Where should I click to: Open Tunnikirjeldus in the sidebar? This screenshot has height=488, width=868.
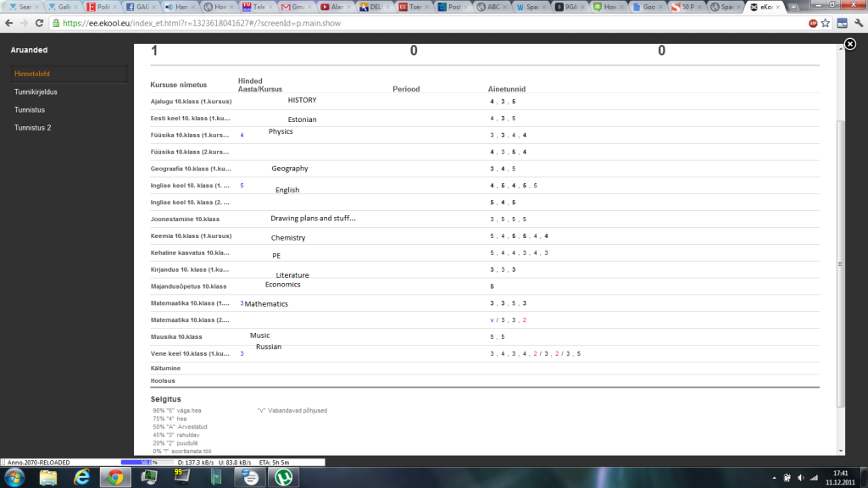coord(36,91)
